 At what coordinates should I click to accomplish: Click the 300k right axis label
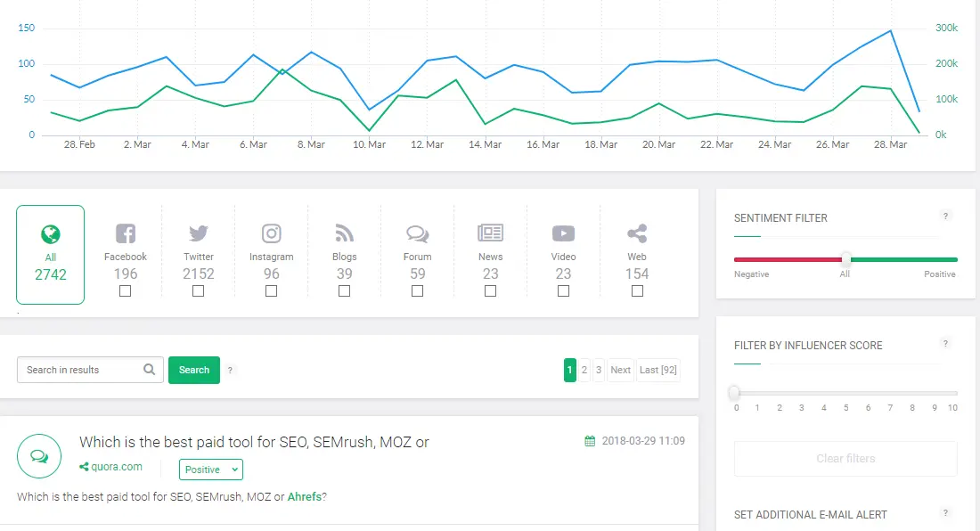(946, 28)
